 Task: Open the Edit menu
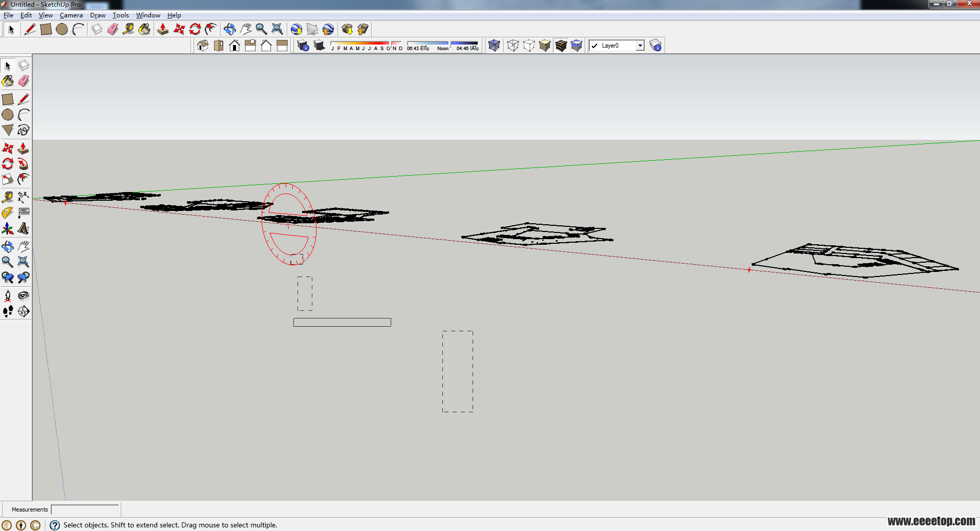point(26,15)
